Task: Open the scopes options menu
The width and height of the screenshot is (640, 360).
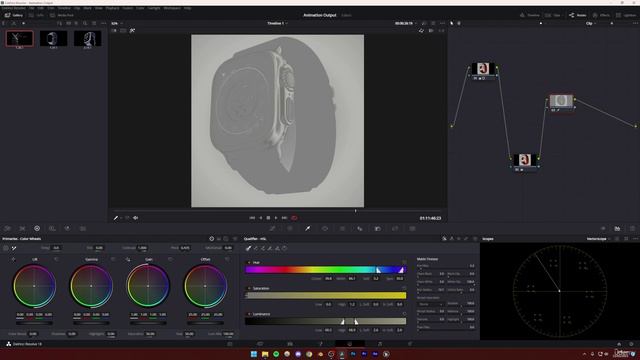Action: [x=635, y=239]
